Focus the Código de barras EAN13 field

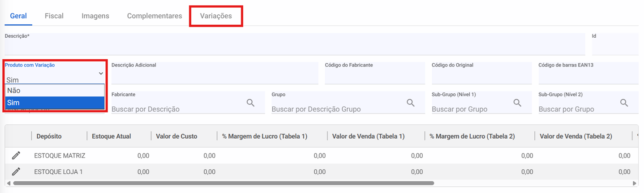pos(588,76)
